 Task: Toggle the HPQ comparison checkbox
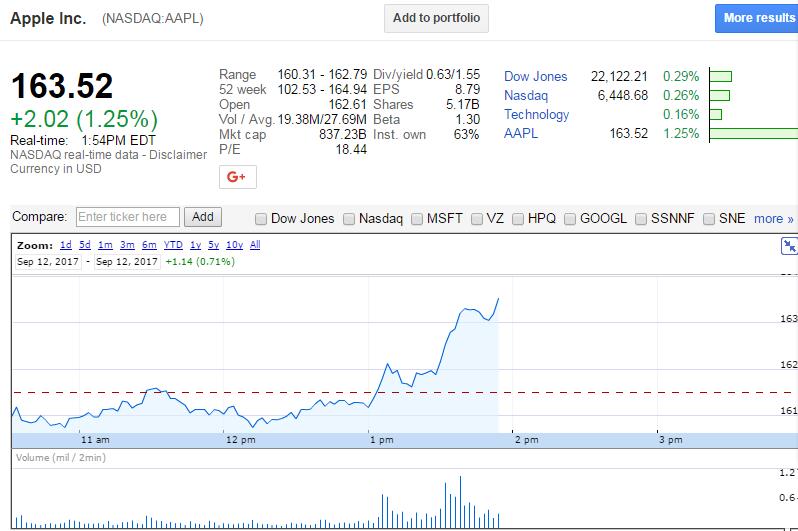point(518,219)
